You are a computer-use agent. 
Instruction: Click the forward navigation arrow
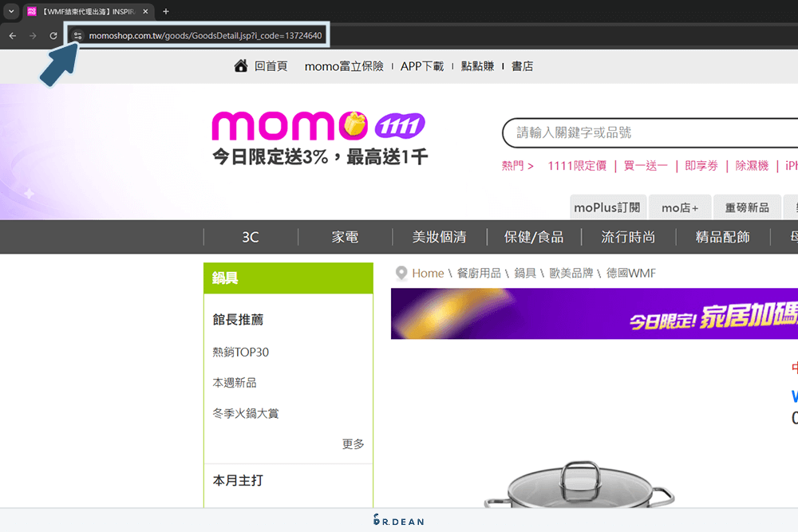pos(32,36)
